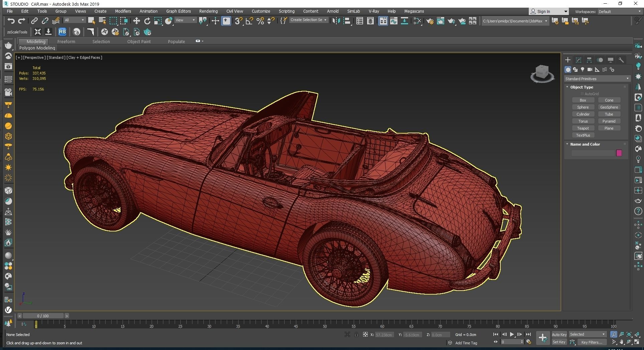The height and width of the screenshot is (350, 644).
Task: Toggle Angle Snap on main toolbar
Action: pyautogui.click(x=250, y=21)
